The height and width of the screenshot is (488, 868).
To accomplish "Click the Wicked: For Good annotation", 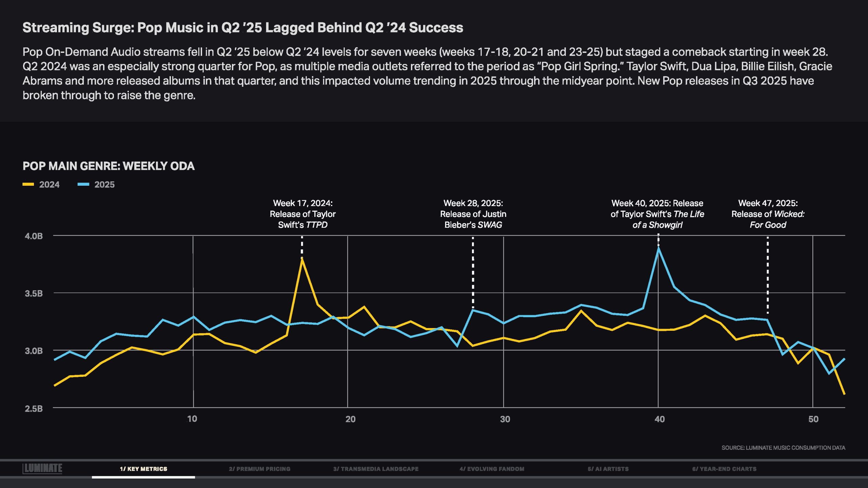I will click(768, 214).
